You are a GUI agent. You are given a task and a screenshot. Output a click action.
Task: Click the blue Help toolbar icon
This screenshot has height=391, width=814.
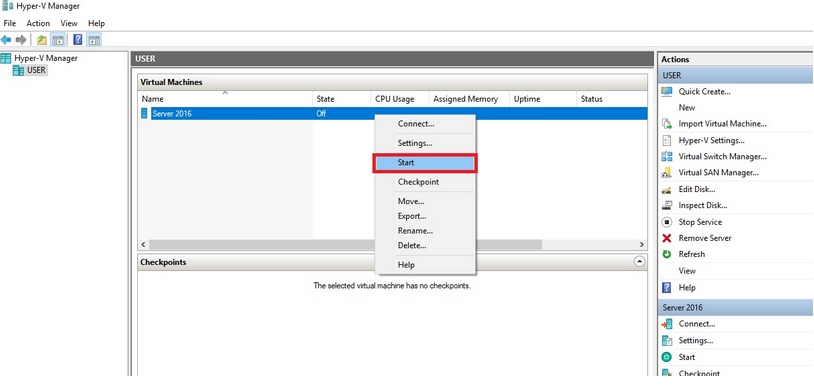[77, 39]
